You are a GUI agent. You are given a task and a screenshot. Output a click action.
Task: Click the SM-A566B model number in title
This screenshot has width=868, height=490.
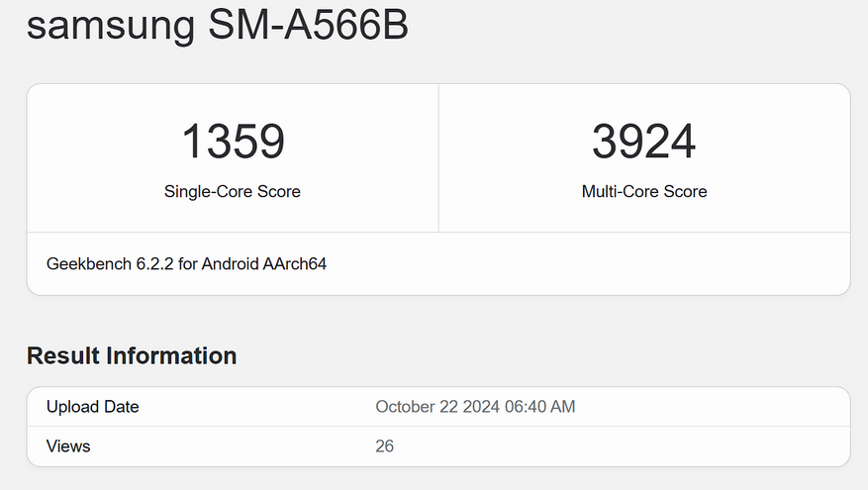pyautogui.click(x=308, y=25)
